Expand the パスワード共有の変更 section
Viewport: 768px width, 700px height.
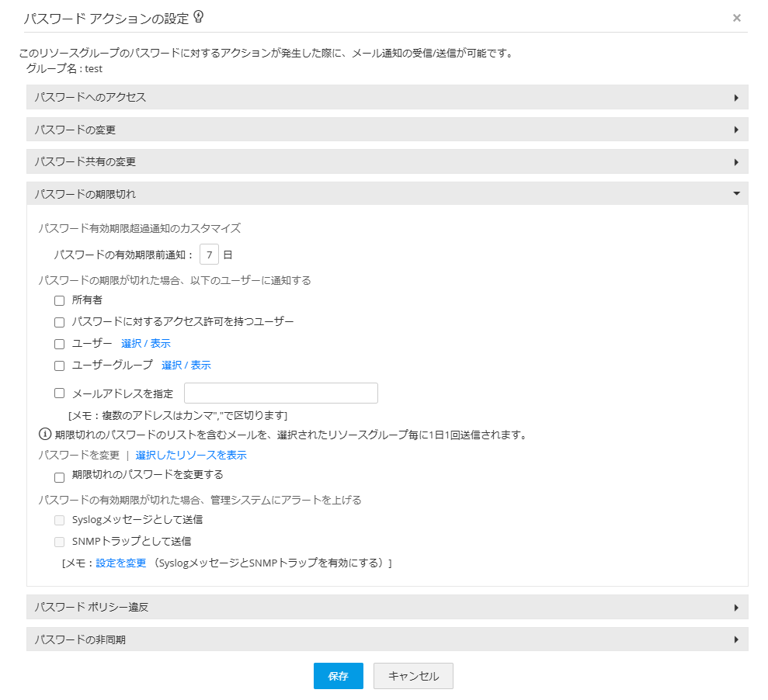point(387,161)
